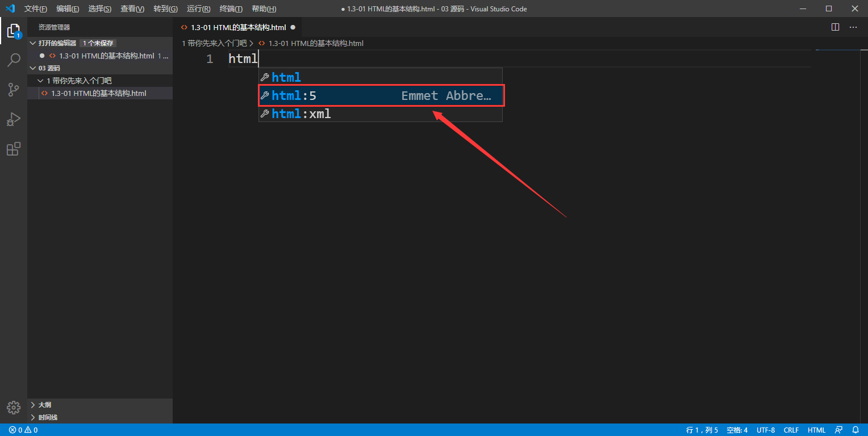Click breadcrumb 1 带你先来入个门吧
Screen dimensions: 868x436
[x=214, y=43]
